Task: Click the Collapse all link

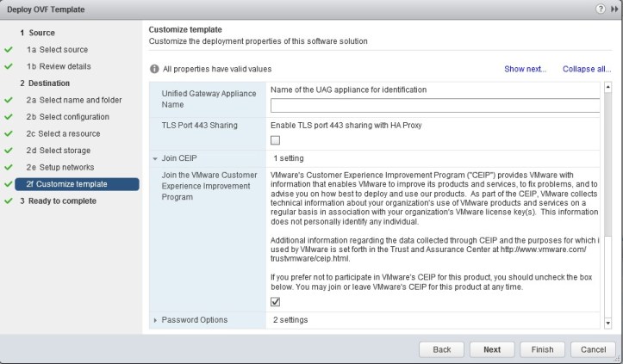Action: click(587, 68)
